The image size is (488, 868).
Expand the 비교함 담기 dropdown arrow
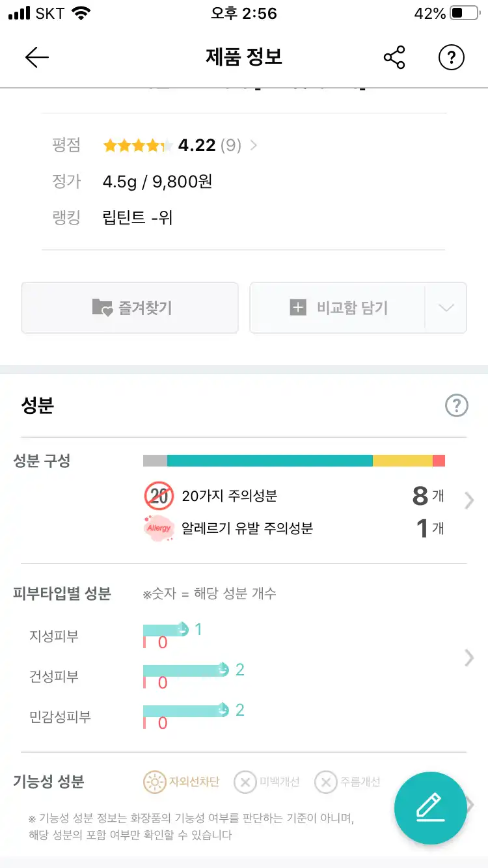coord(446,308)
